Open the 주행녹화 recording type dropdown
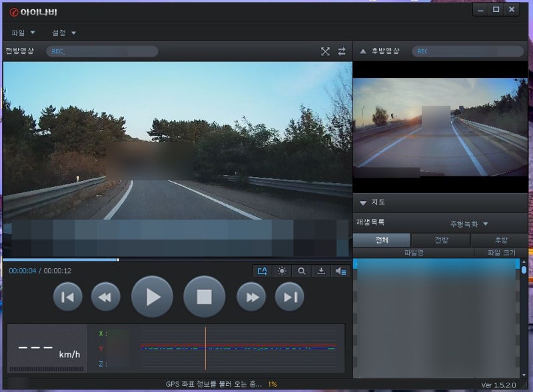This screenshot has height=392, width=533. (469, 224)
